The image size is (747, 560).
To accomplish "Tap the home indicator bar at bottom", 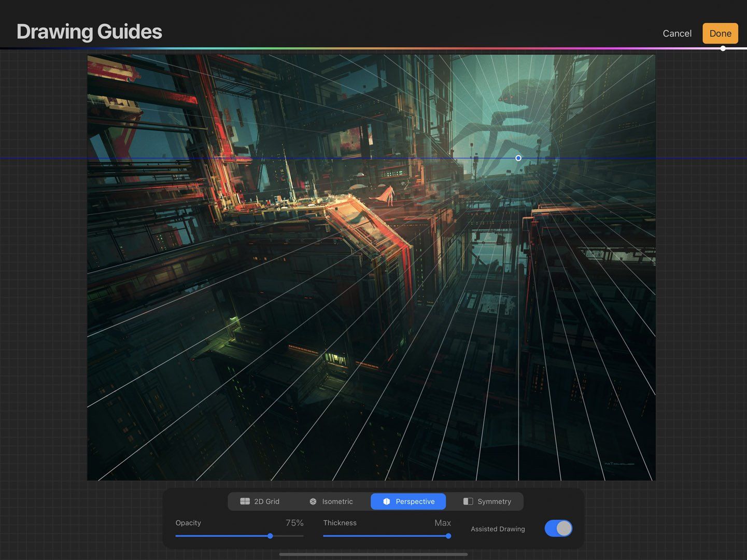I will [x=373, y=554].
